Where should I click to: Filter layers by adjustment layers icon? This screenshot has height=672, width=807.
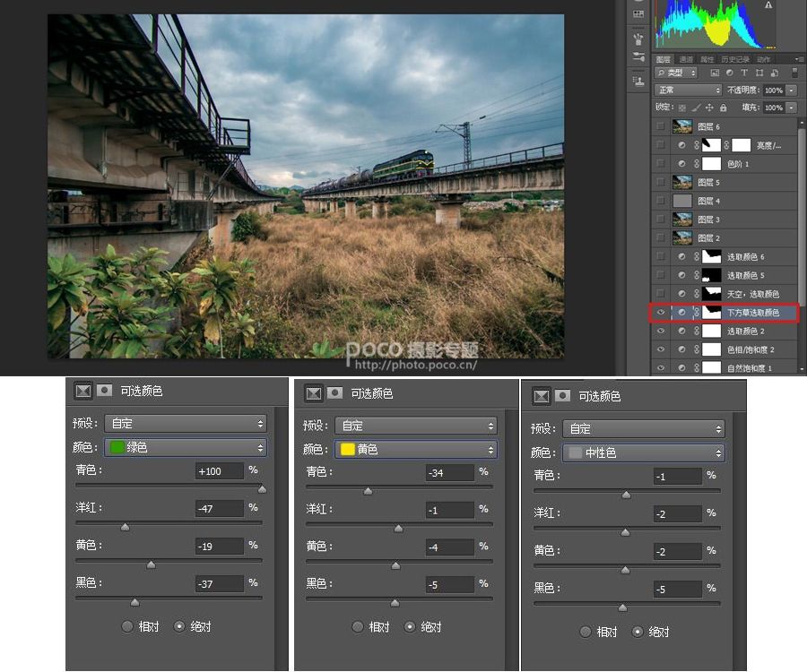729,73
